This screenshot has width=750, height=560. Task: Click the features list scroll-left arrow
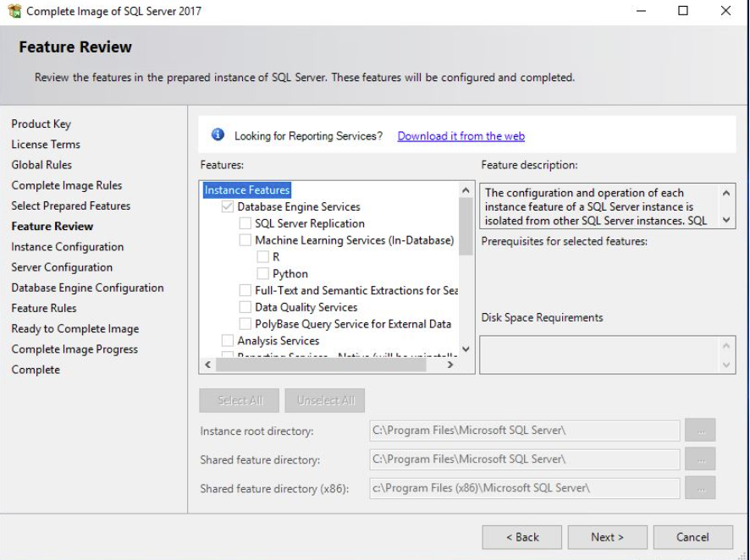(207, 365)
